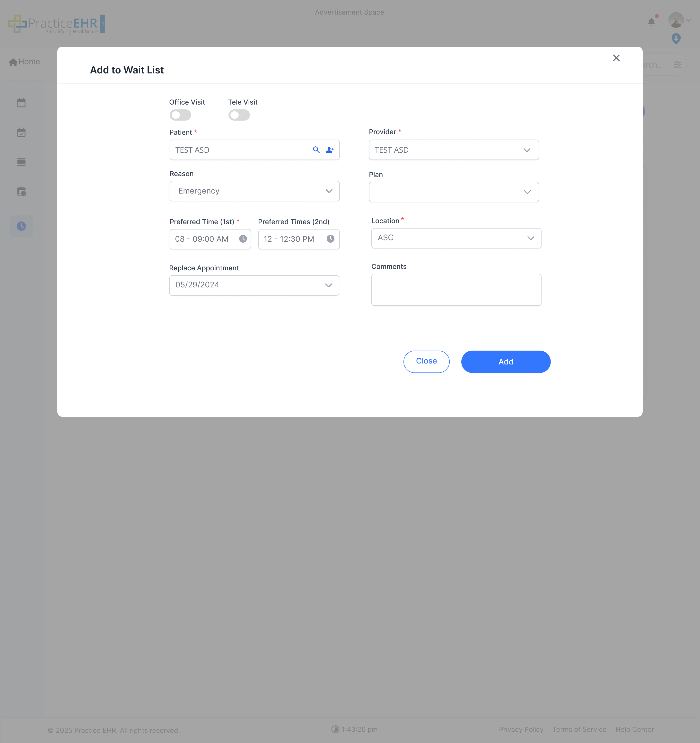Click inside the Comments text area
This screenshot has height=743, width=700.
point(456,290)
